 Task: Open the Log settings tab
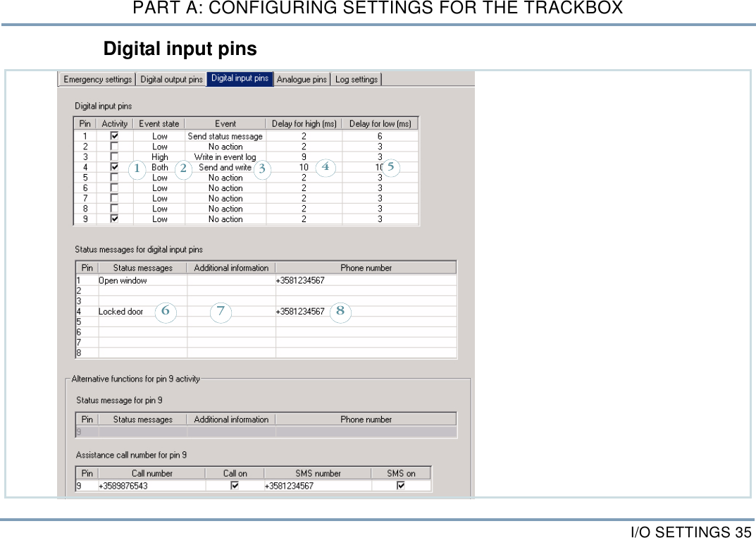click(357, 79)
